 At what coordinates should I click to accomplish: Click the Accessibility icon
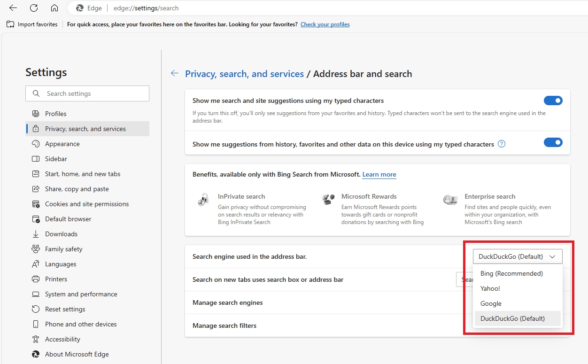pyautogui.click(x=36, y=339)
